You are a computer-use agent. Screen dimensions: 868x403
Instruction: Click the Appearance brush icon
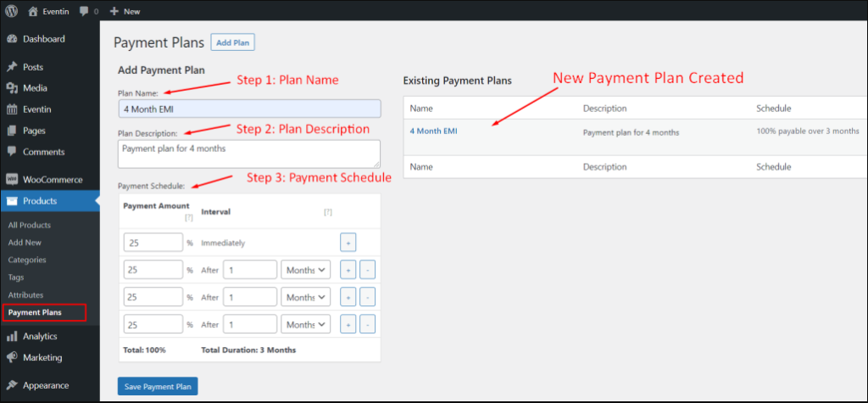pyautogui.click(x=12, y=385)
